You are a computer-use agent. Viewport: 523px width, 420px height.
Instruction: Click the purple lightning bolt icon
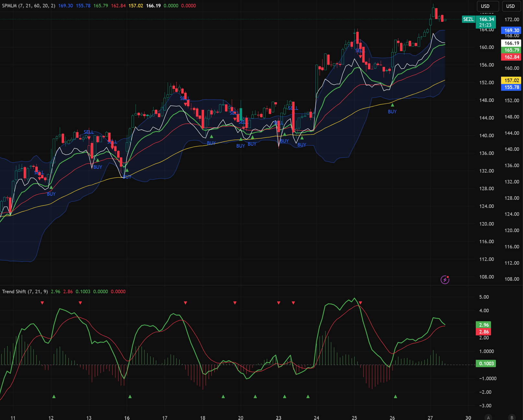[x=445, y=279]
